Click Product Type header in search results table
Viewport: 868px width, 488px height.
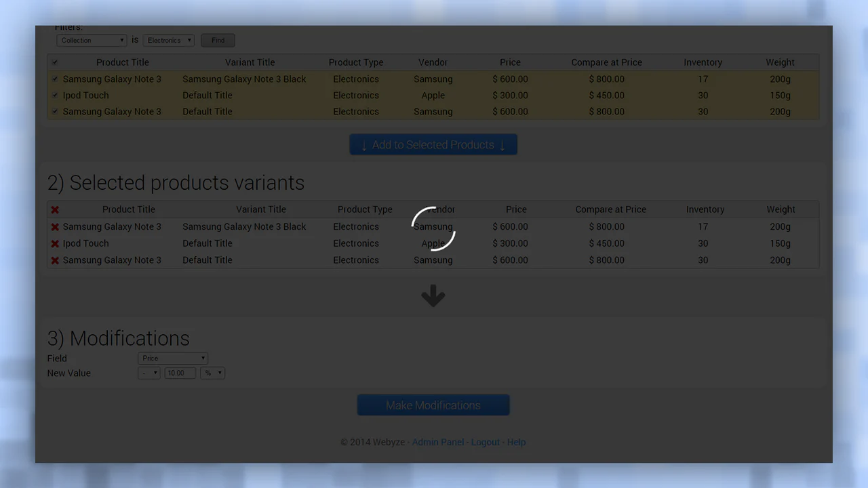coord(356,62)
